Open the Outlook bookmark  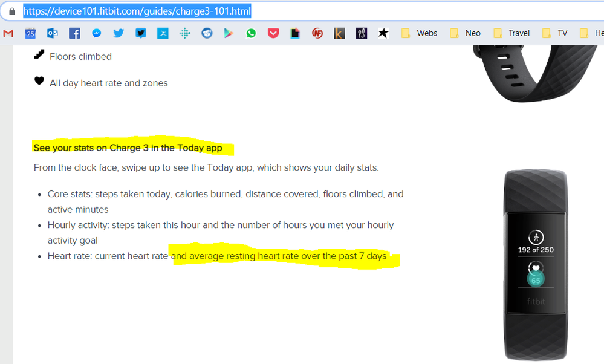pos(52,33)
